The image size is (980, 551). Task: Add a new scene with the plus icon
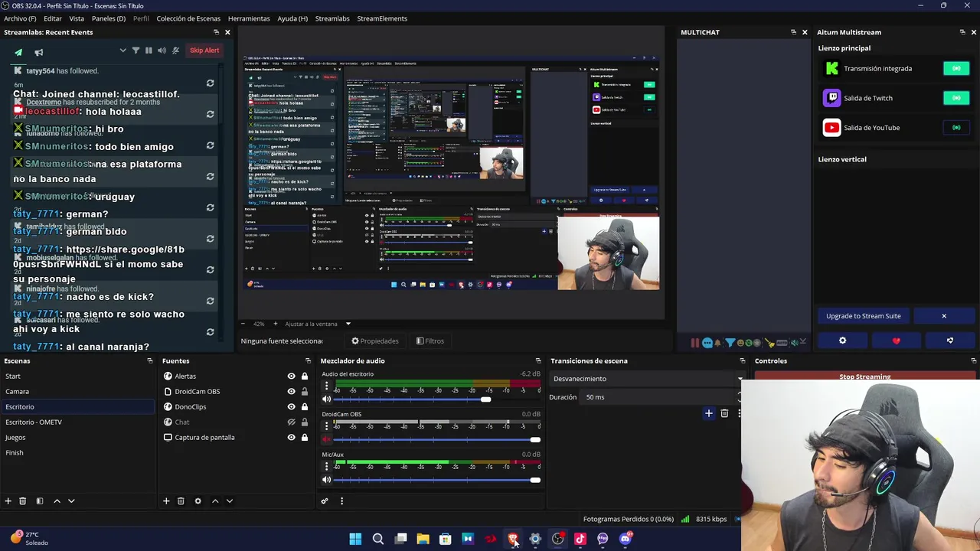[8, 500]
